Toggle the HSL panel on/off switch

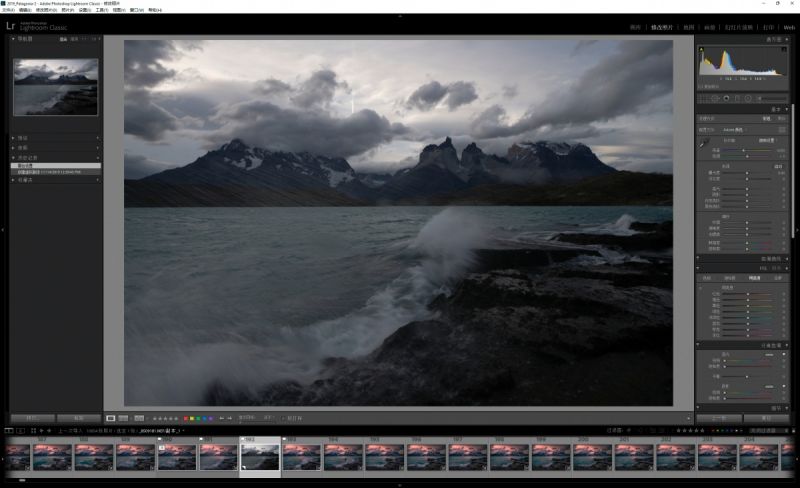698,267
